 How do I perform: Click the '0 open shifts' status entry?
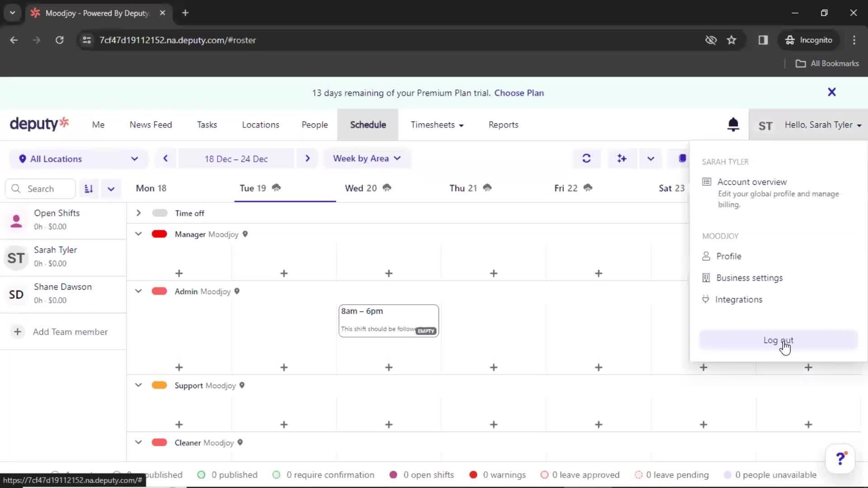[421, 475]
